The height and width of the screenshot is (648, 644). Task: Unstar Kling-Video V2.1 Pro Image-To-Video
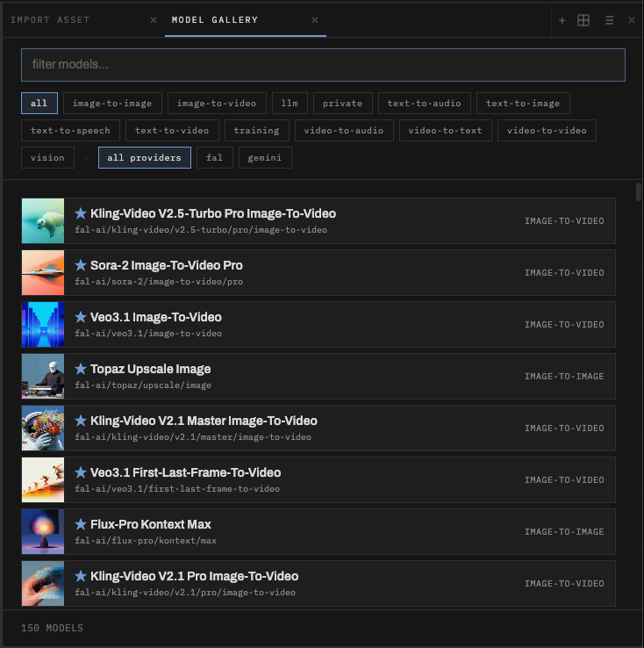coord(81,576)
